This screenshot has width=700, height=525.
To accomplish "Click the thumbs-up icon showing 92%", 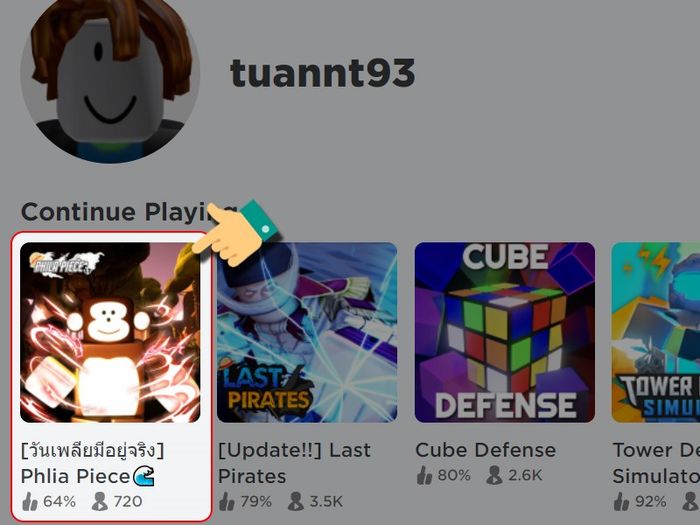I will point(621,501).
